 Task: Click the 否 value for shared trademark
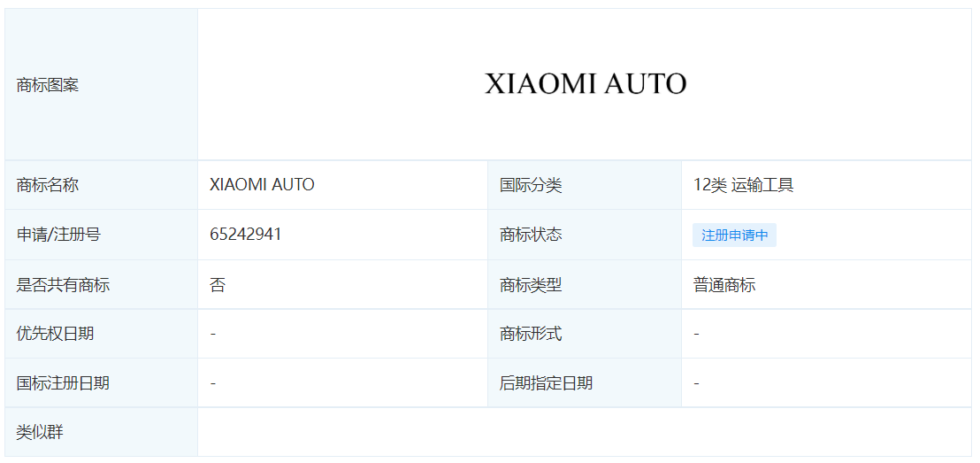point(218,285)
